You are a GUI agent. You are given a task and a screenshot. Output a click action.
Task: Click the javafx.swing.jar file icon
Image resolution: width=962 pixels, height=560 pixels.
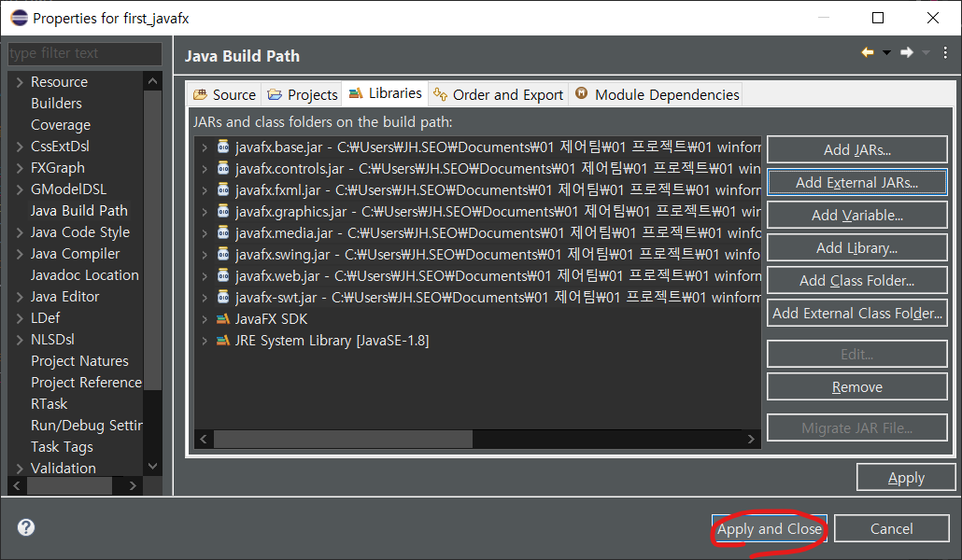click(x=223, y=254)
